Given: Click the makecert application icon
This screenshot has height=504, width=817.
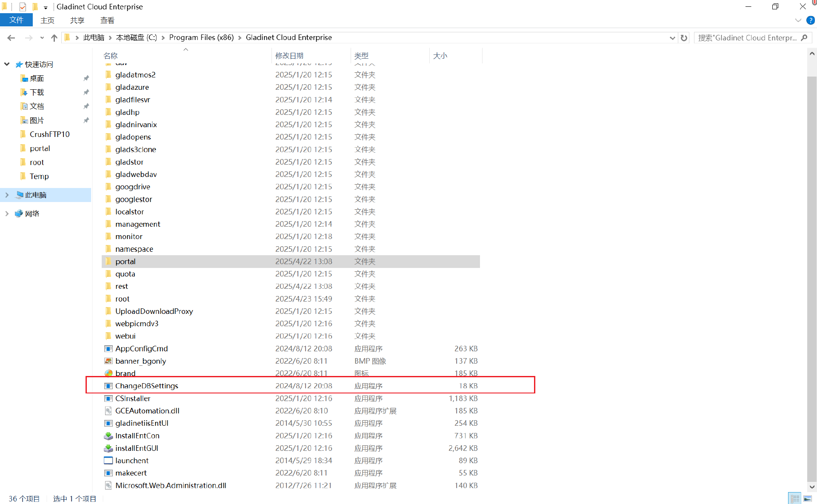Looking at the screenshot, I should (109, 473).
